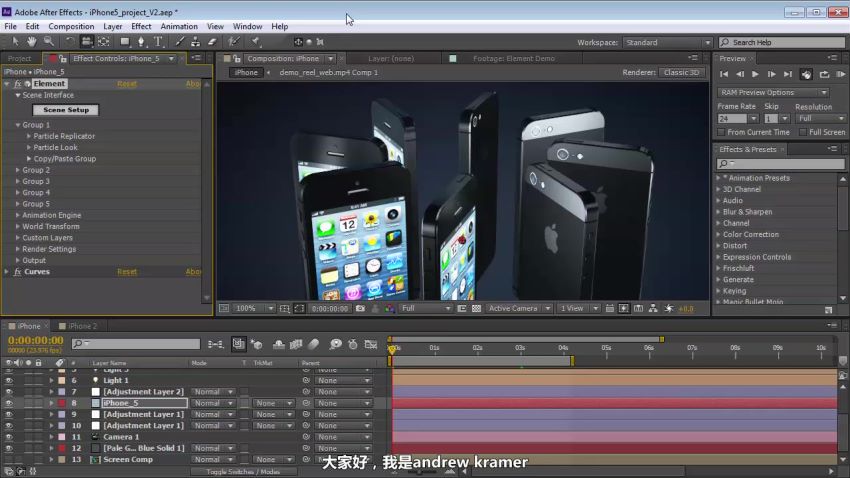The height and width of the screenshot is (478, 850).
Task: Take a snapshot with the camera icon
Action: click(x=360, y=308)
